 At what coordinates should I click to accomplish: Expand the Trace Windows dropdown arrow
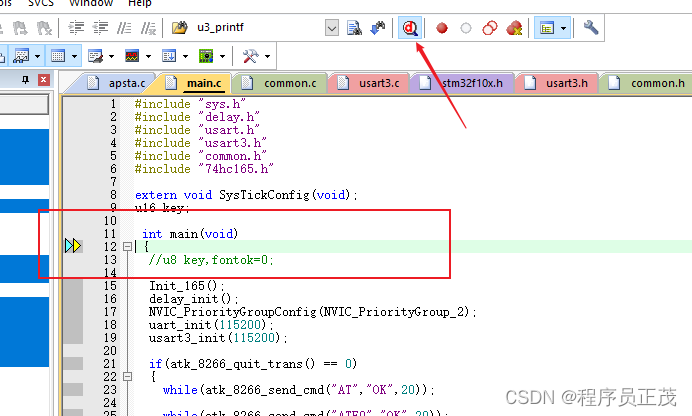pyautogui.click(x=185, y=56)
